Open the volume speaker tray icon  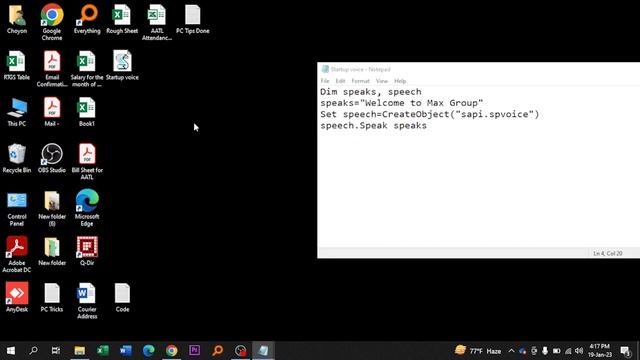[579, 351]
